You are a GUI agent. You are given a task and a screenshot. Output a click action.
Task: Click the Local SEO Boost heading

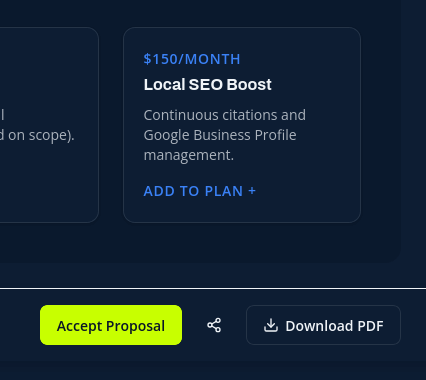(208, 85)
